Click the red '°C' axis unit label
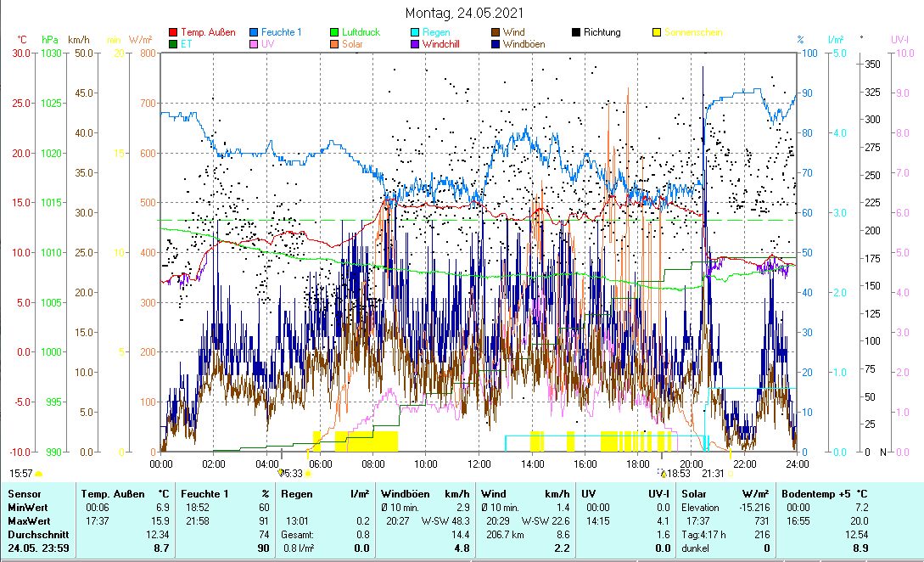Screen dimensions: 924x562 click(x=22, y=40)
